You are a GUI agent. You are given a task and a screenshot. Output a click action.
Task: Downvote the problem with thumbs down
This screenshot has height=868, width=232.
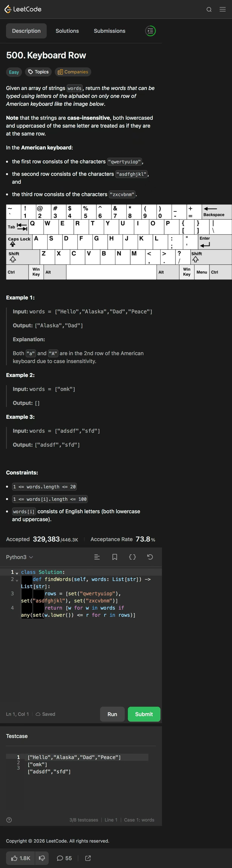click(x=42, y=858)
